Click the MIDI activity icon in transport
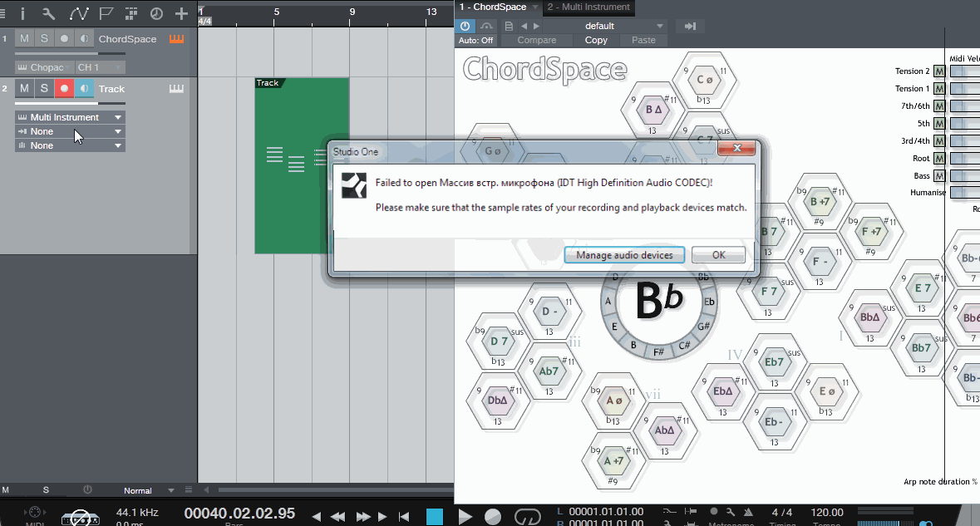Image resolution: width=980 pixels, height=526 pixels. 34,512
